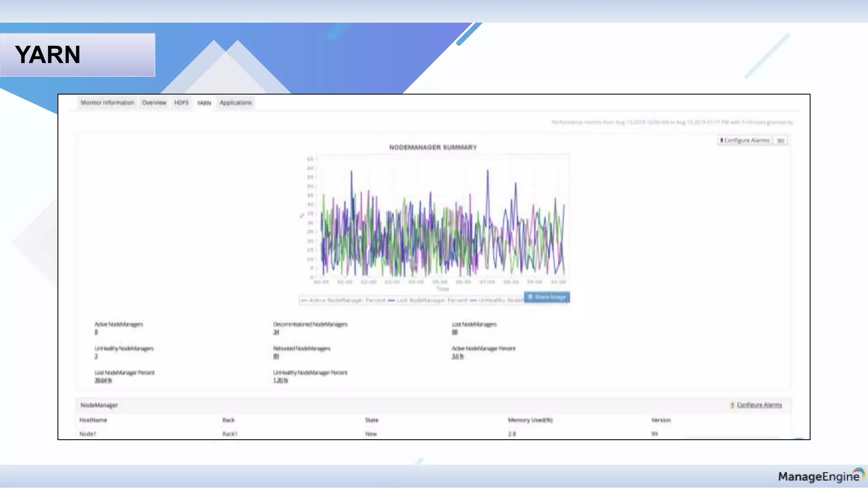
Task: Click the NodeManager table Configure Alarms icon
Action: coord(732,405)
